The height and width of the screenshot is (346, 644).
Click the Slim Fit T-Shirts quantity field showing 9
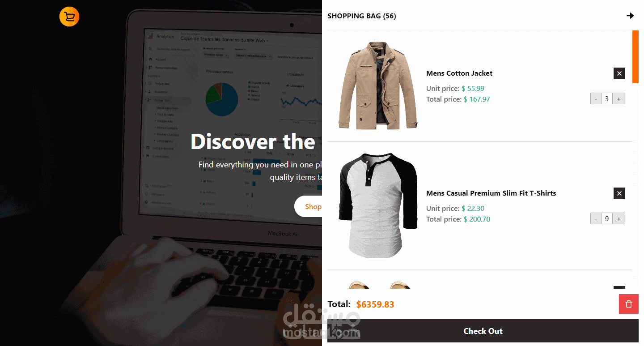pyautogui.click(x=607, y=219)
